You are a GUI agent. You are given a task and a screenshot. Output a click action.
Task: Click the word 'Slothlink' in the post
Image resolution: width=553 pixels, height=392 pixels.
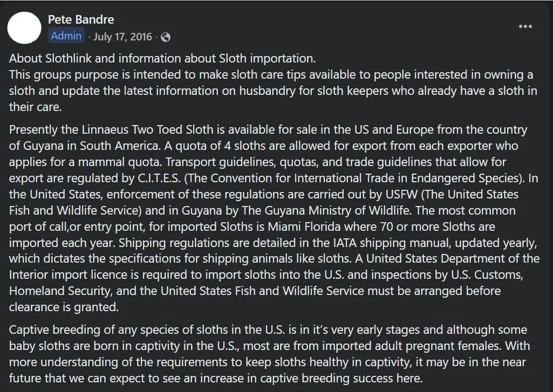click(x=69, y=58)
